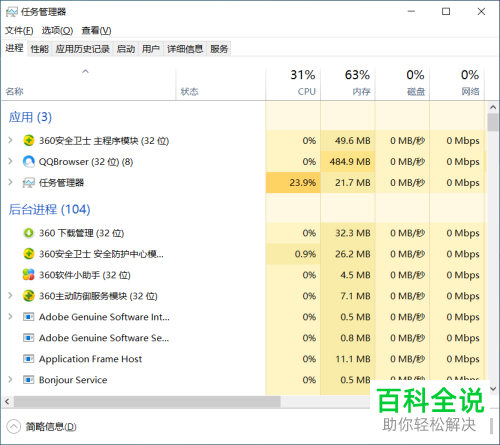Click the 21.7 MB memory cell
The height and width of the screenshot is (445, 500).
point(348,183)
